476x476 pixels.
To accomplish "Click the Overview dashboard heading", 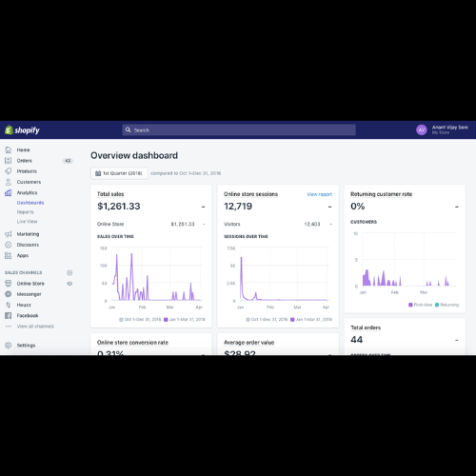I will coord(134,155).
